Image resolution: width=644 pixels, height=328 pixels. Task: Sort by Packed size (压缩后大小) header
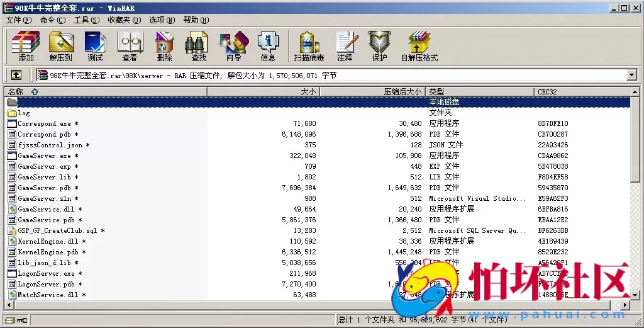tap(372, 92)
